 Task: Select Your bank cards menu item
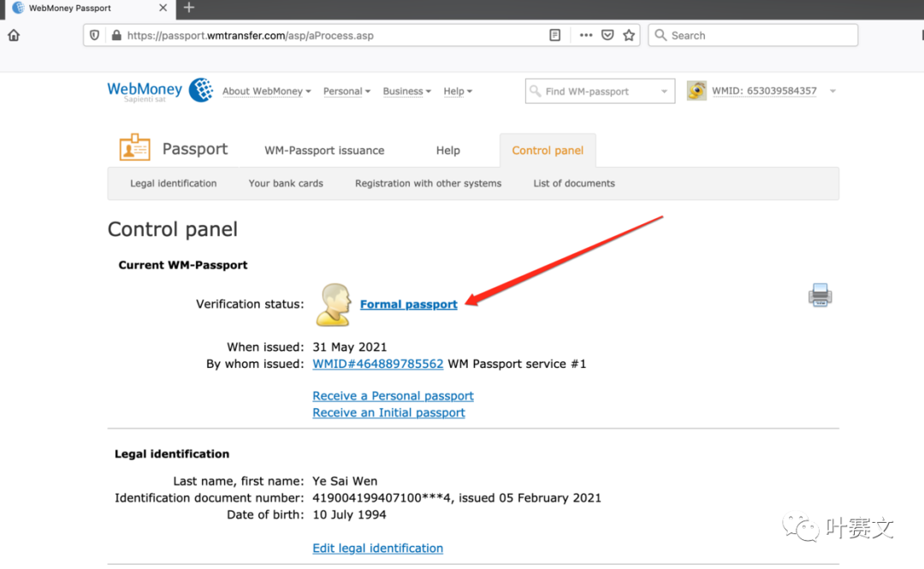(x=286, y=183)
